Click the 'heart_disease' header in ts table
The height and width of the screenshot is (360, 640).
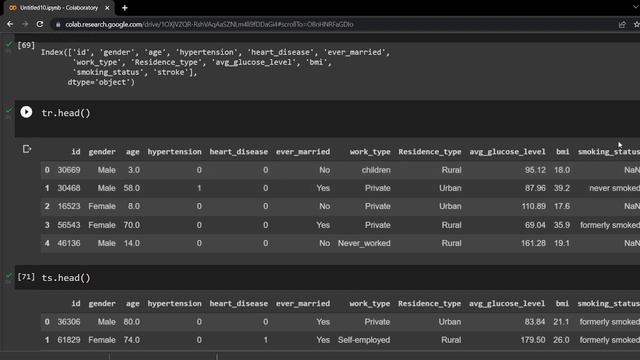(239, 304)
